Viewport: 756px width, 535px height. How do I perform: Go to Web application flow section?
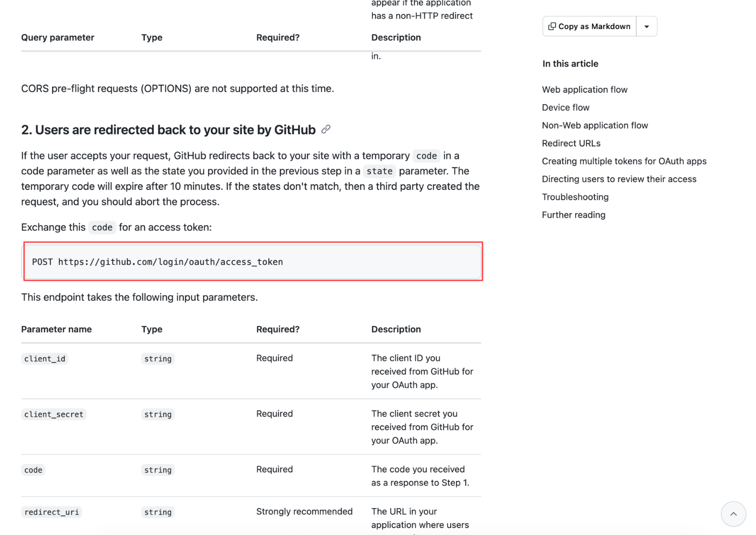[x=584, y=89]
